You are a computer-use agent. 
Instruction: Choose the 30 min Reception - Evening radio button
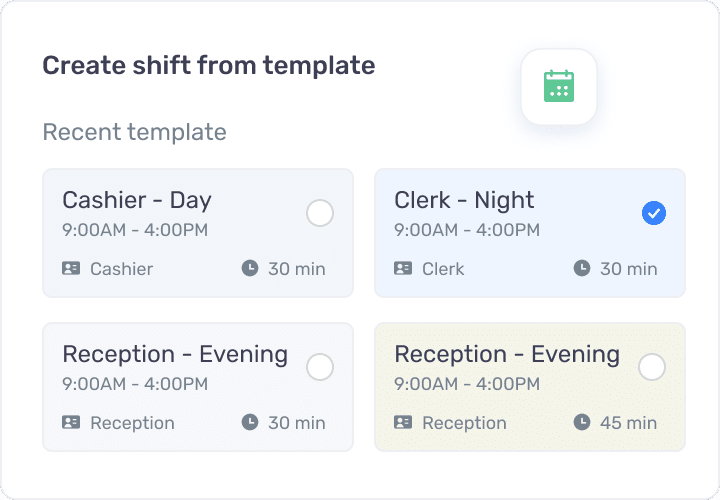320,367
